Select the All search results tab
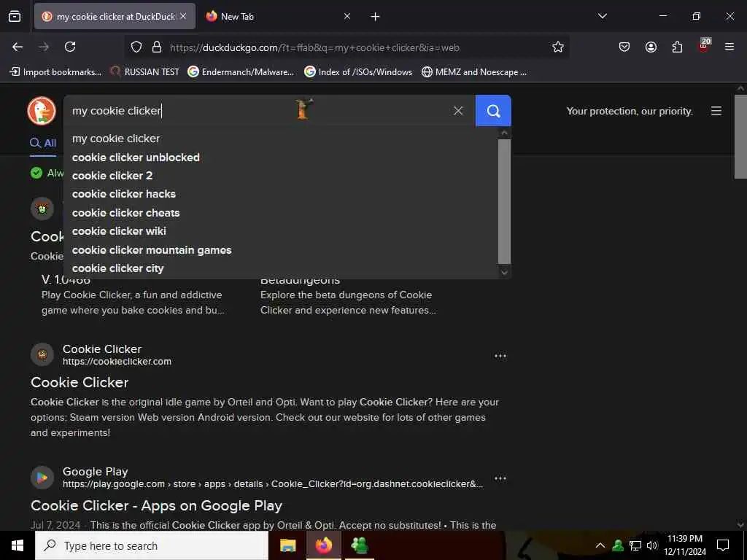This screenshot has width=747, height=560. pos(43,143)
